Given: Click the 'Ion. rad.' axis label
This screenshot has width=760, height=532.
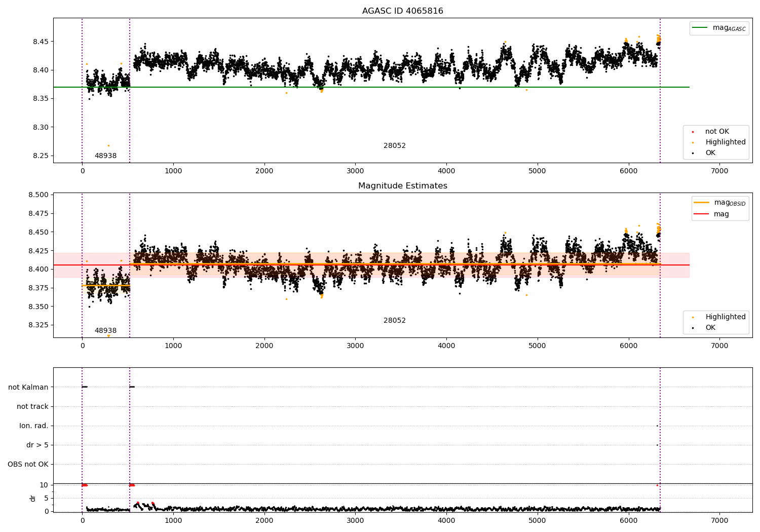Looking at the screenshot, I should [x=34, y=426].
